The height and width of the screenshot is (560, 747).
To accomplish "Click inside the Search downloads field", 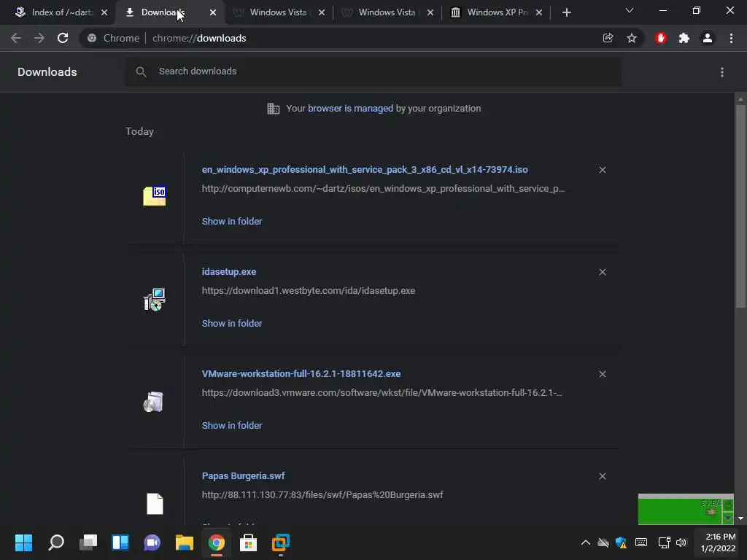I will 373,71.
